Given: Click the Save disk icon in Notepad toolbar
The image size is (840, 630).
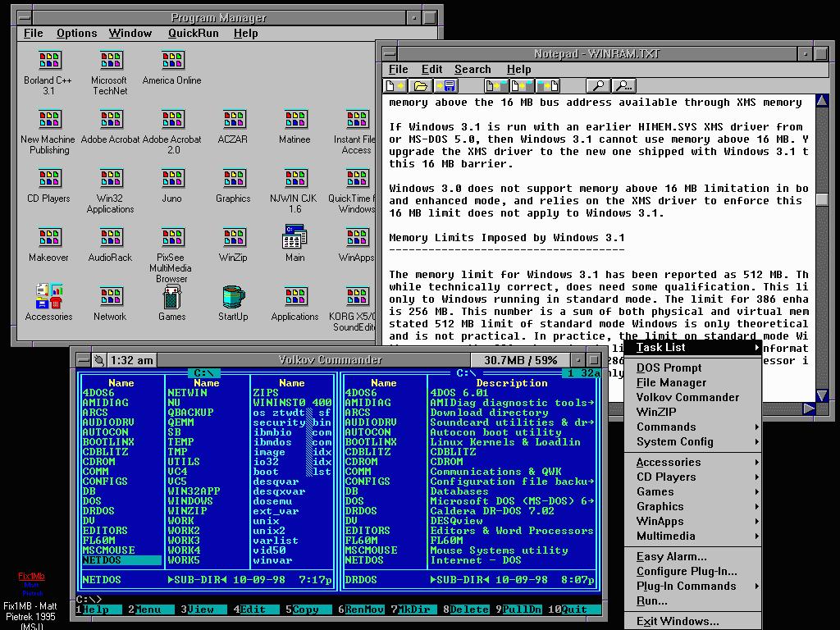Looking at the screenshot, I should [445, 85].
